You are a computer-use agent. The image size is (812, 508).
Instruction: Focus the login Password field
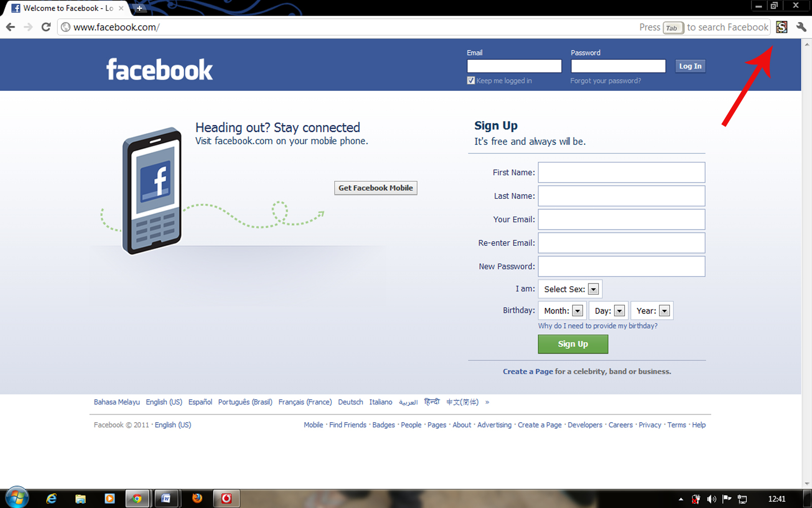point(618,66)
